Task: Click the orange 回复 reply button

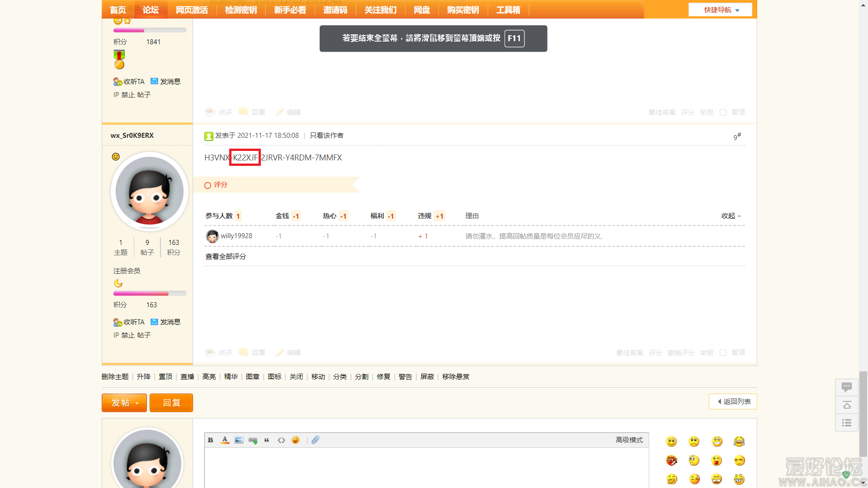Action: (171, 403)
